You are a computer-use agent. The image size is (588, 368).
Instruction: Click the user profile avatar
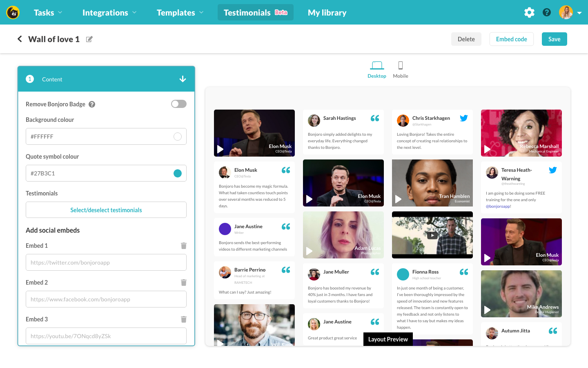point(566,12)
